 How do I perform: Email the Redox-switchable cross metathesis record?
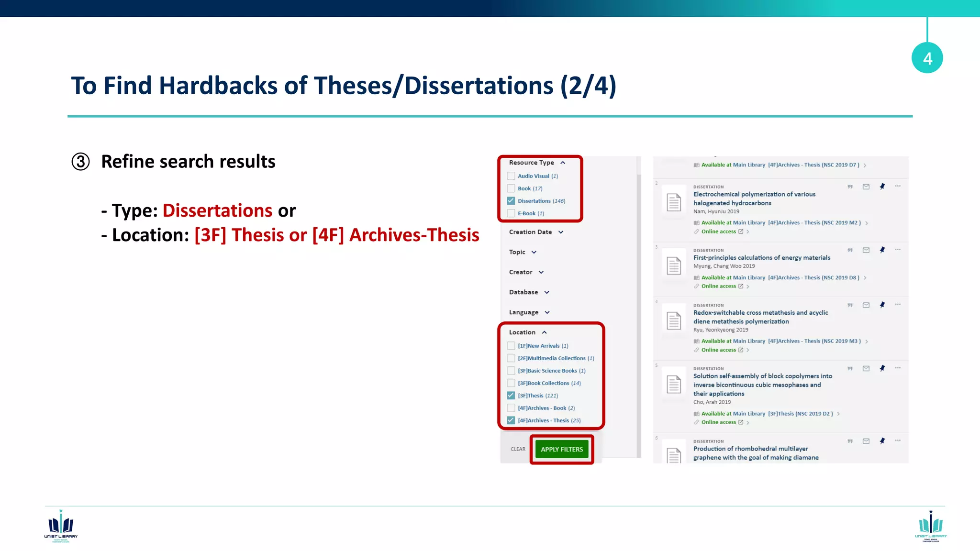coord(866,305)
